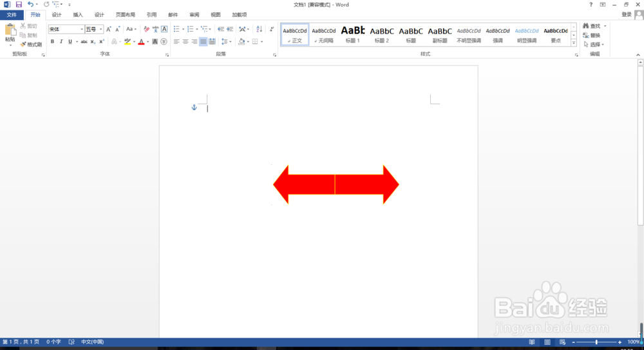The width and height of the screenshot is (644, 350).
Task: Click the Sign in (登录) link
Action: point(627,14)
